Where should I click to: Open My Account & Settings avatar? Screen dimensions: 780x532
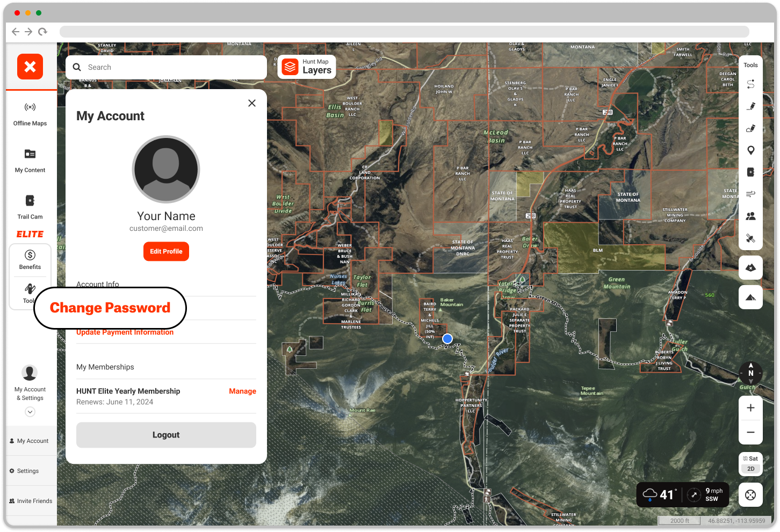point(30,373)
